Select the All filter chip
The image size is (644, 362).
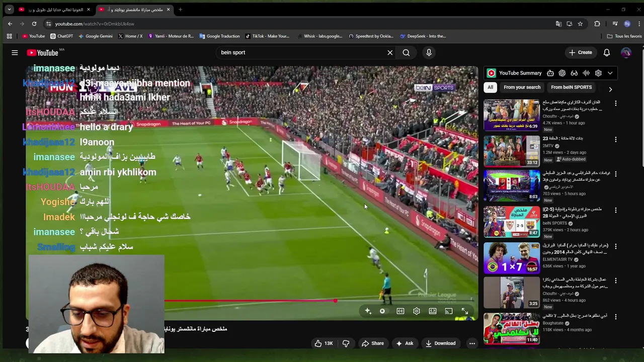[490, 87]
